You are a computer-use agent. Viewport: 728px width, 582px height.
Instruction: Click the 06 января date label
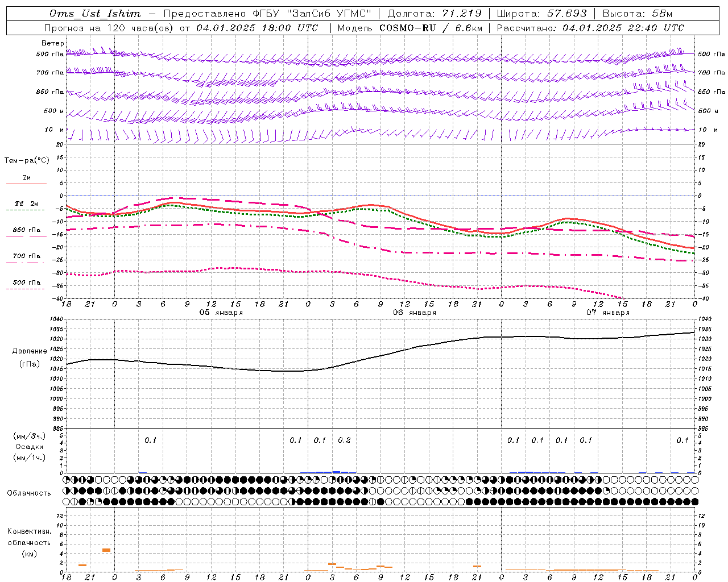click(x=415, y=313)
